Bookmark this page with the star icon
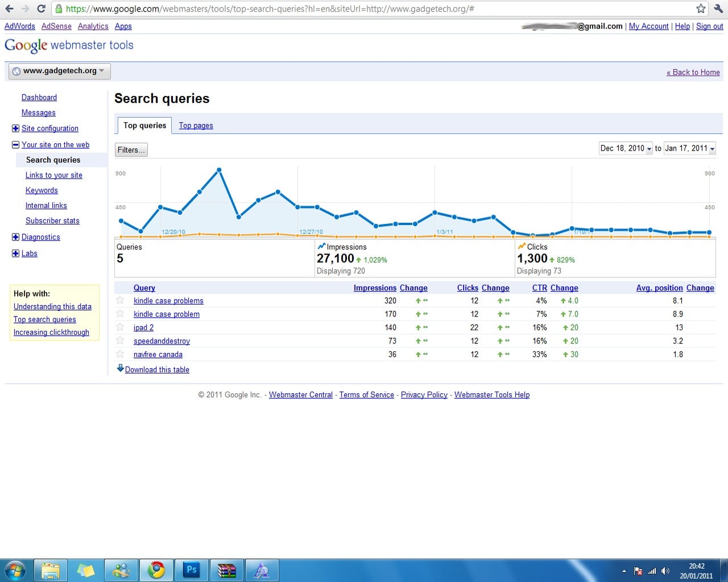Image resolution: width=728 pixels, height=582 pixels. (701, 9)
